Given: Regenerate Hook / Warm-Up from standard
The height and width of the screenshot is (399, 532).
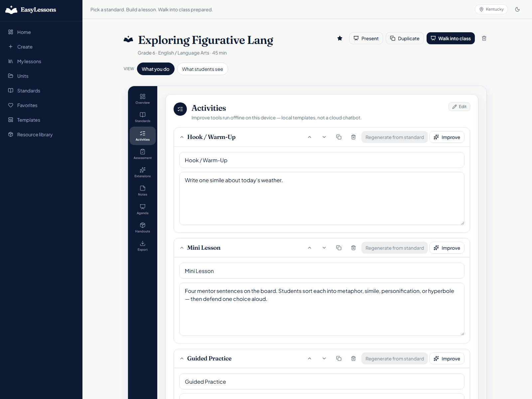Looking at the screenshot, I should click(395, 137).
